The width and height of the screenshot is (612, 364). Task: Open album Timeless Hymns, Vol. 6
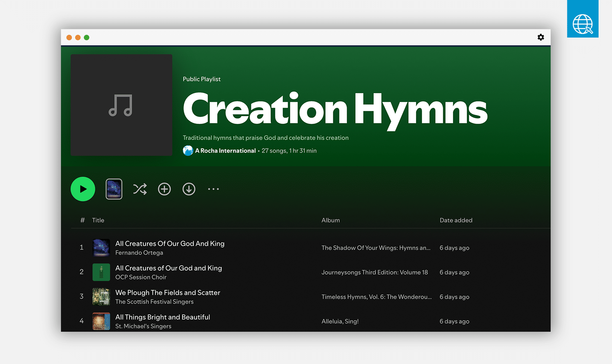pyautogui.click(x=377, y=297)
